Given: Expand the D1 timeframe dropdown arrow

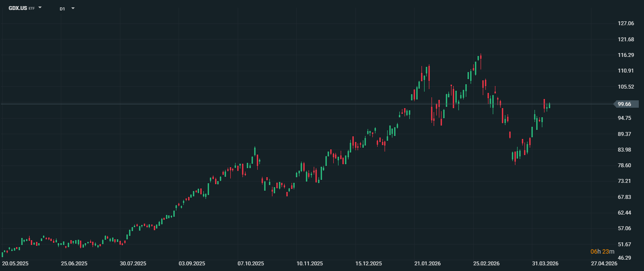Looking at the screenshot, I should [x=73, y=8].
